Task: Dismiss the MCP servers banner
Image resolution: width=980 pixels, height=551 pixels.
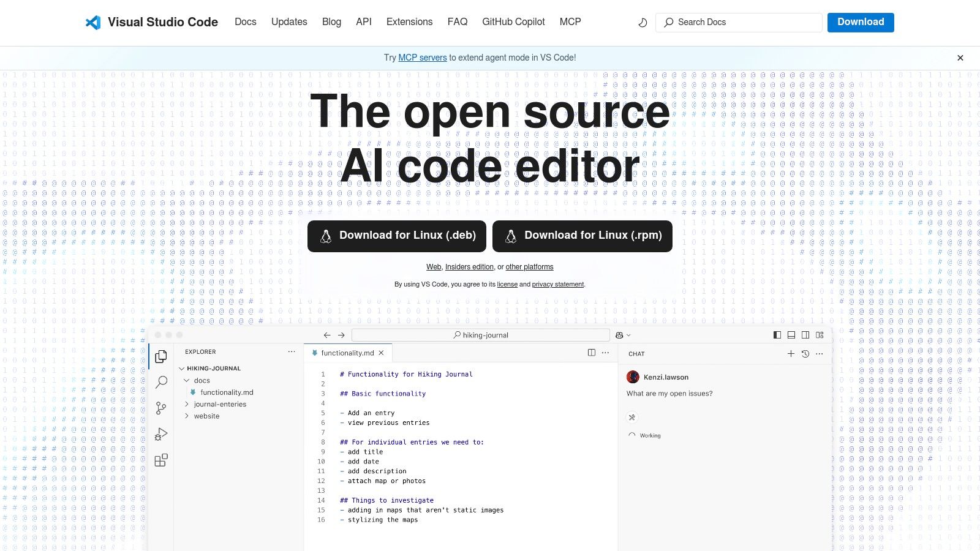Action: click(x=960, y=58)
